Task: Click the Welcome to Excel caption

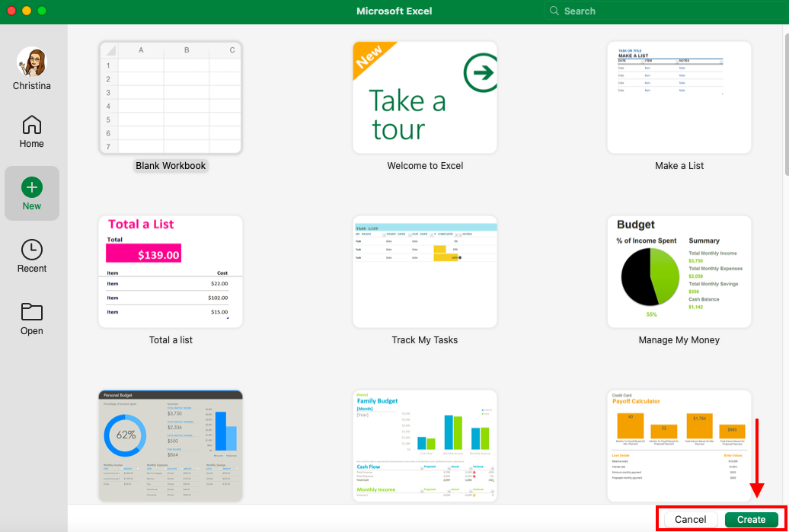Action: [x=425, y=166]
